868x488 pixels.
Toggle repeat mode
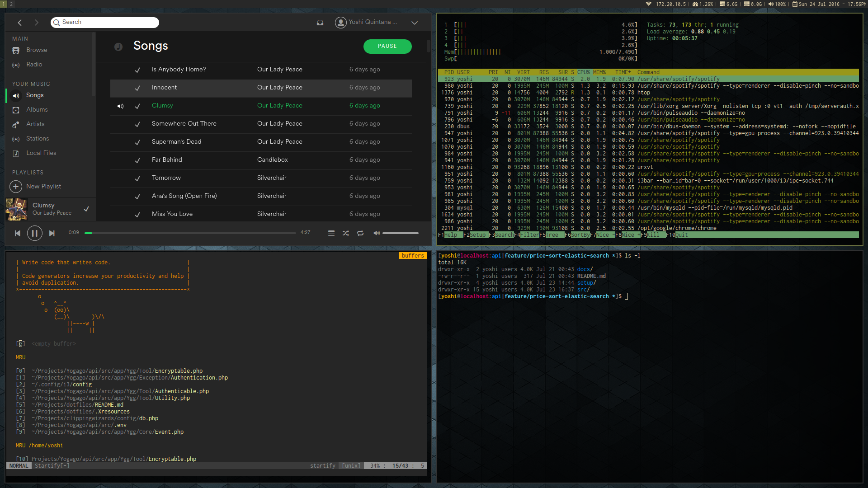point(360,233)
